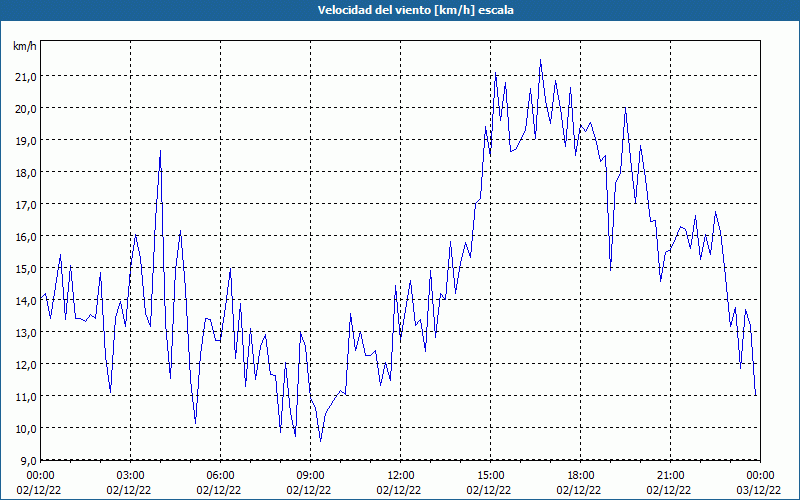Click the '21:00' time axis label
Screen dimensions: 800x500
[x=670, y=476]
